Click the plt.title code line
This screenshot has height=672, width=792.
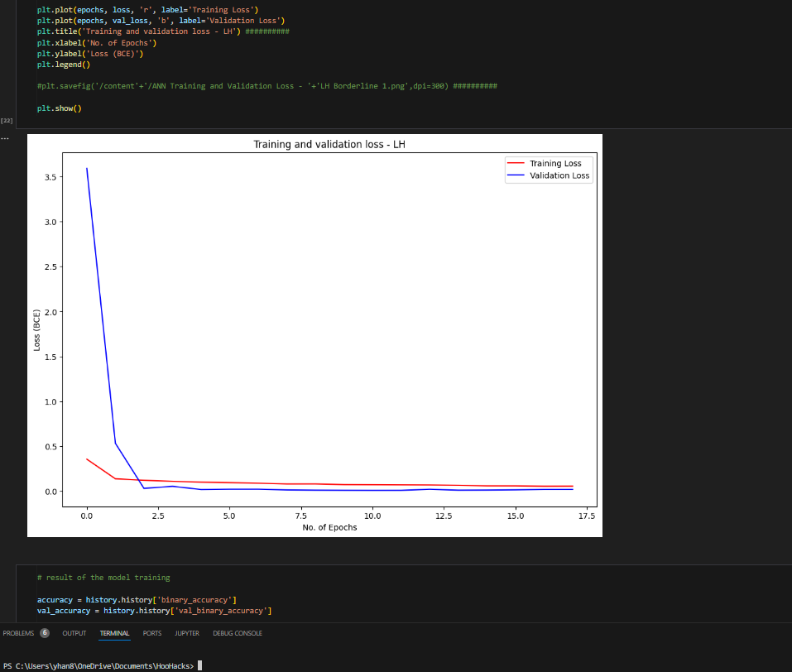(x=163, y=31)
